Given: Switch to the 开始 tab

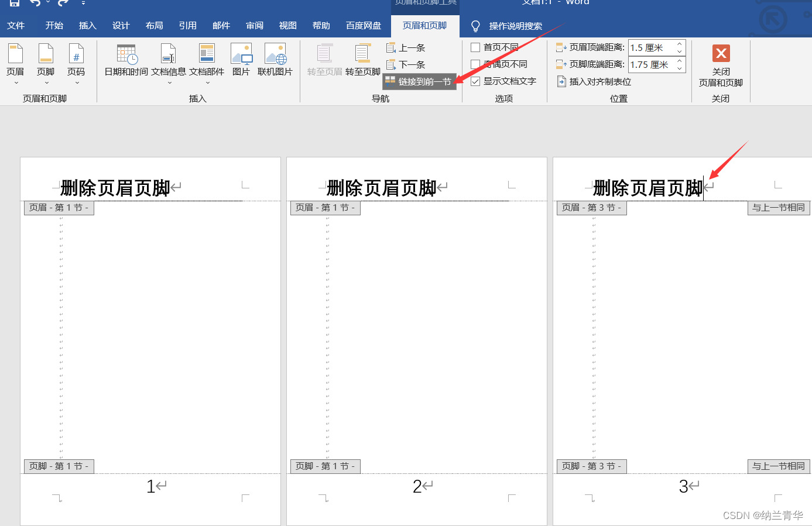Looking at the screenshot, I should click(x=54, y=26).
